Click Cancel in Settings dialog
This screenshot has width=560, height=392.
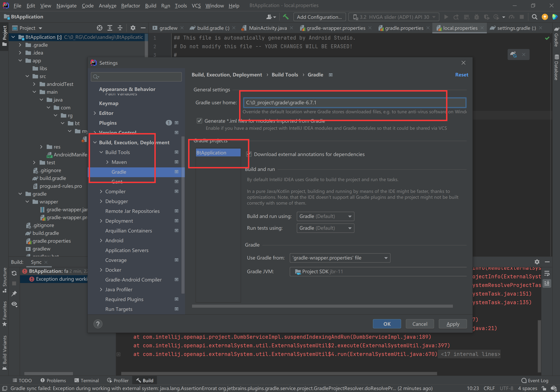[x=420, y=324]
